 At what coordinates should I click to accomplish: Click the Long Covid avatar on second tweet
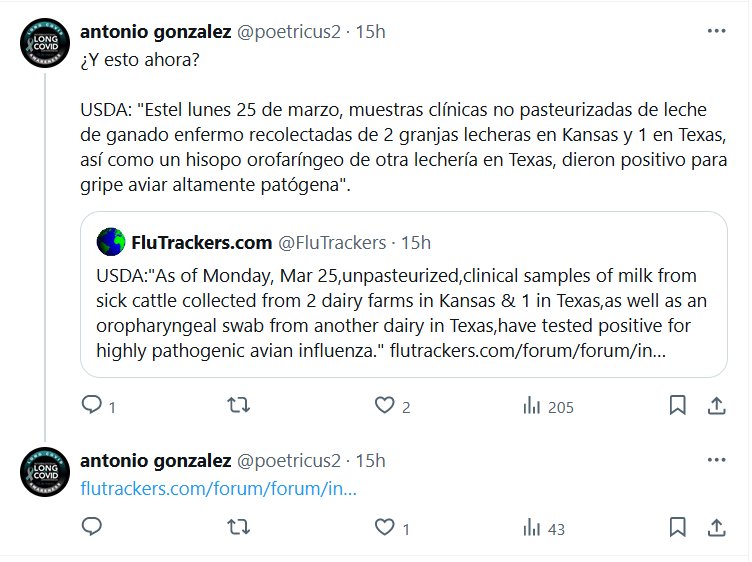(x=45, y=472)
